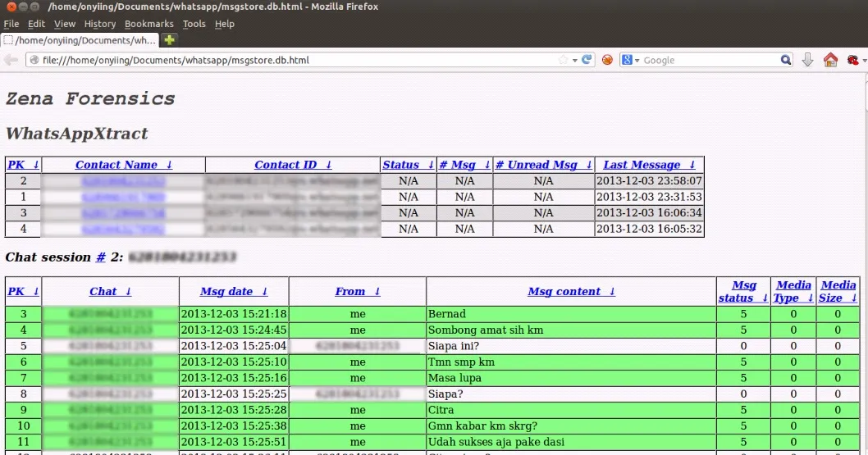Click the address bar URL field
Screen dimensions: 868x455
click(x=299, y=60)
